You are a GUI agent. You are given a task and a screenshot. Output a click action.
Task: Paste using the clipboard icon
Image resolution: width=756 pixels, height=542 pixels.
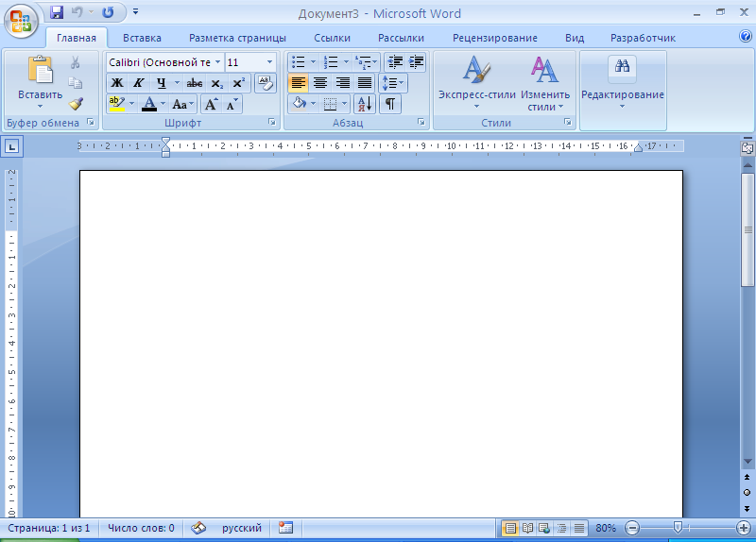(x=40, y=70)
